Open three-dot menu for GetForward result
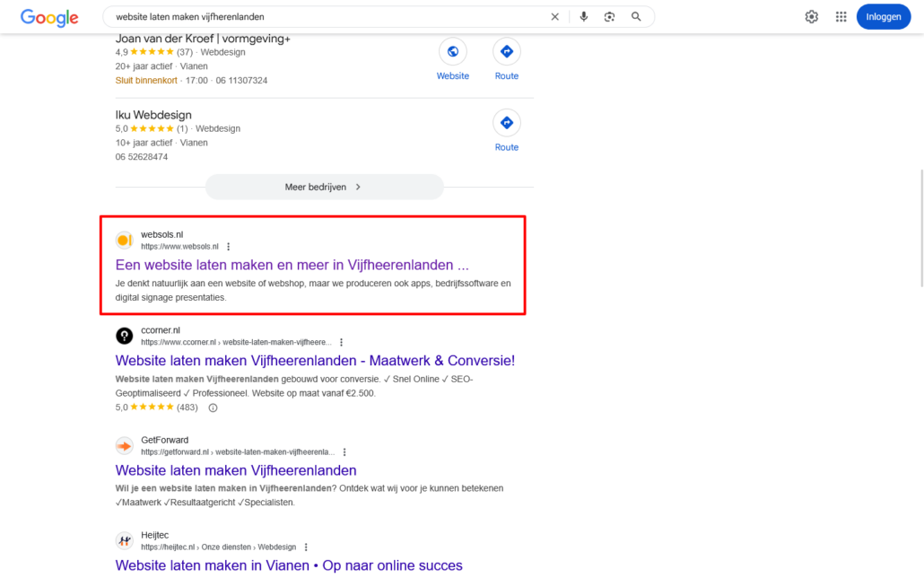Image resolution: width=924 pixels, height=578 pixels. point(344,452)
